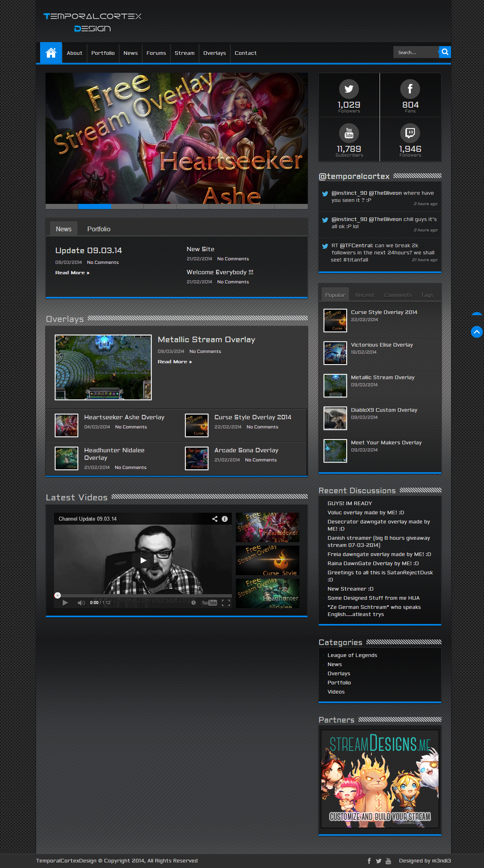Click the Watch Later clock icon

pyautogui.click(x=193, y=603)
